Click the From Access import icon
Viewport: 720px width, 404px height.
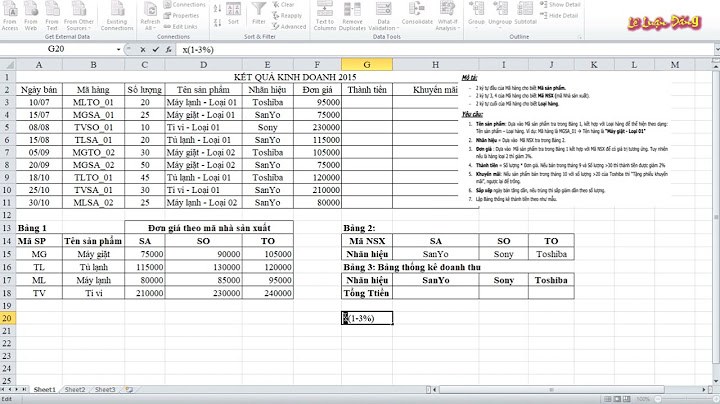click(10, 16)
